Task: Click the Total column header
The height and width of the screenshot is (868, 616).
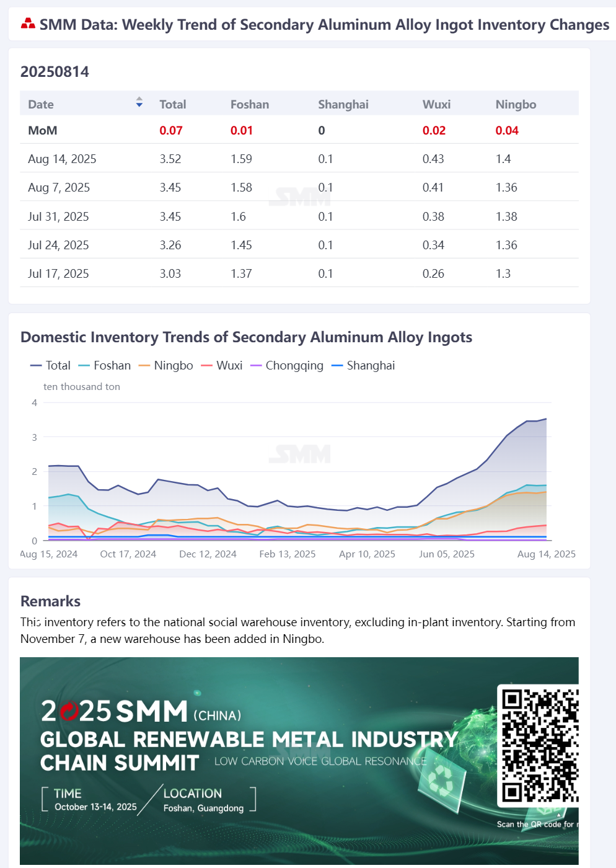Action: (173, 104)
